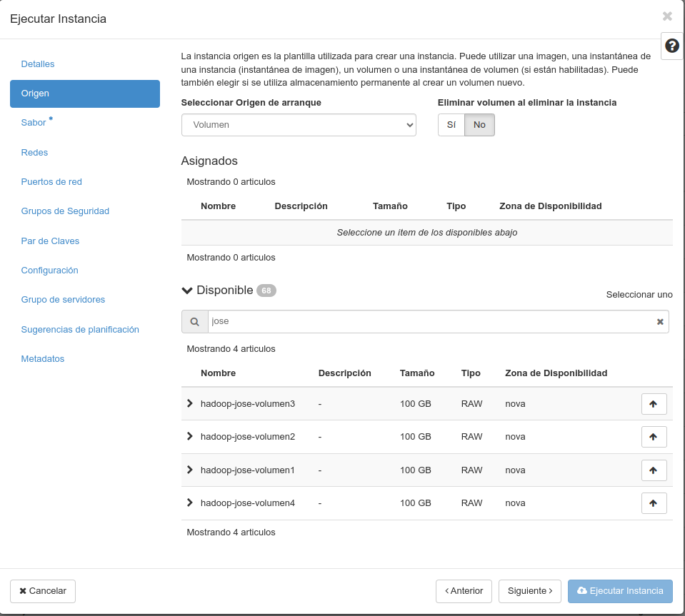
Task: Add hadoop-jose-volumen3 using its up arrow
Action: pyautogui.click(x=654, y=403)
